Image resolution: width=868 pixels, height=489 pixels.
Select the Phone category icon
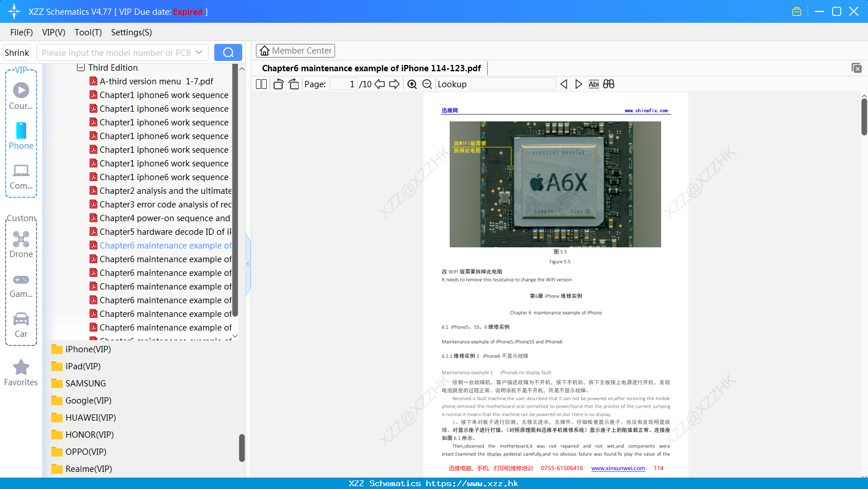tap(21, 136)
